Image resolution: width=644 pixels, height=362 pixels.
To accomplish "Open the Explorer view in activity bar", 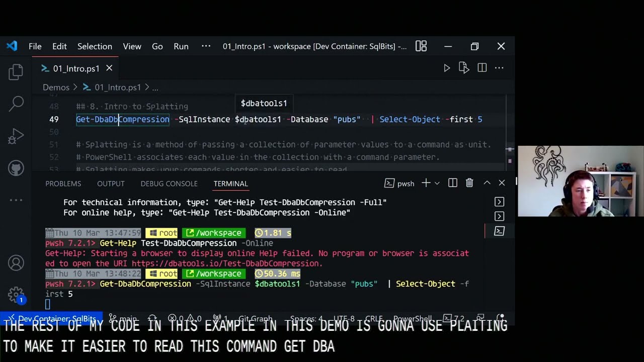I will (16, 72).
